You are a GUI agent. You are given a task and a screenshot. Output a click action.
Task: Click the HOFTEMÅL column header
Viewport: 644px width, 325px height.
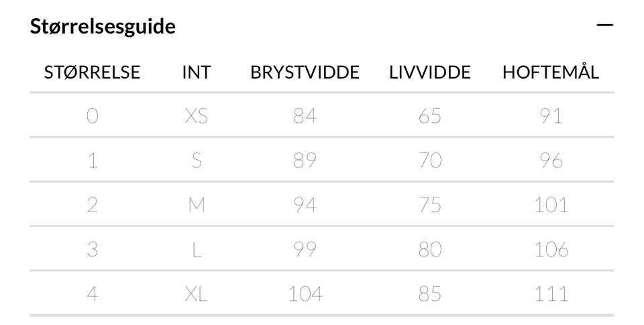click(x=550, y=73)
